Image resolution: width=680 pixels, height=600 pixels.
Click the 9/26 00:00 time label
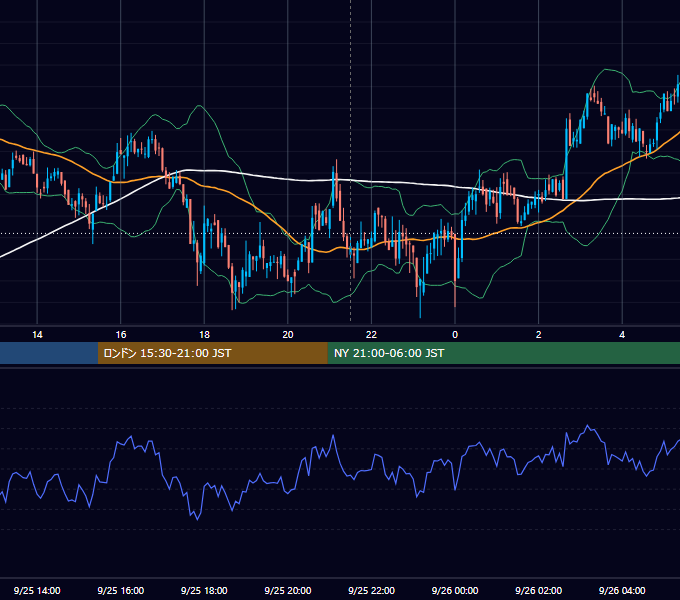(455, 590)
